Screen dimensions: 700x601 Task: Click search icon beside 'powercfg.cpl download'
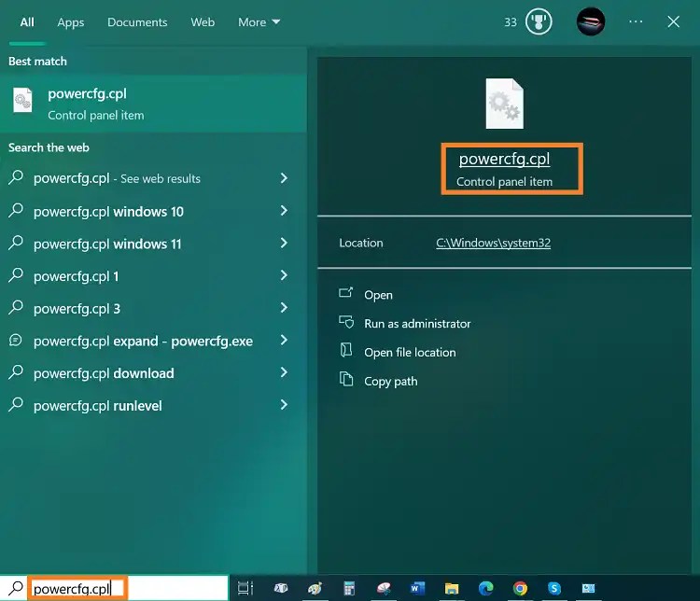coord(16,372)
